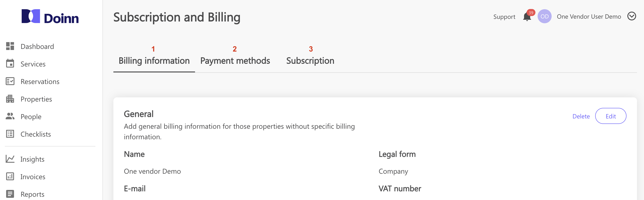Select the Checklists list icon
The height and width of the screenshot is (200, 644).
point(10,134)
